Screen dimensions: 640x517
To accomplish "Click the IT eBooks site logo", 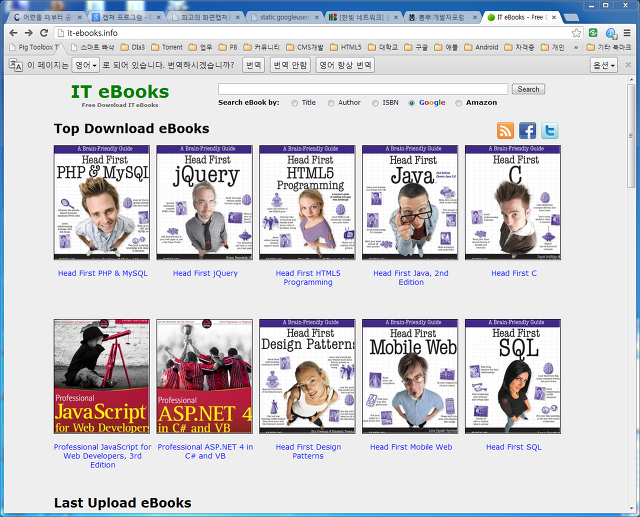I will [x=120, y=95].
